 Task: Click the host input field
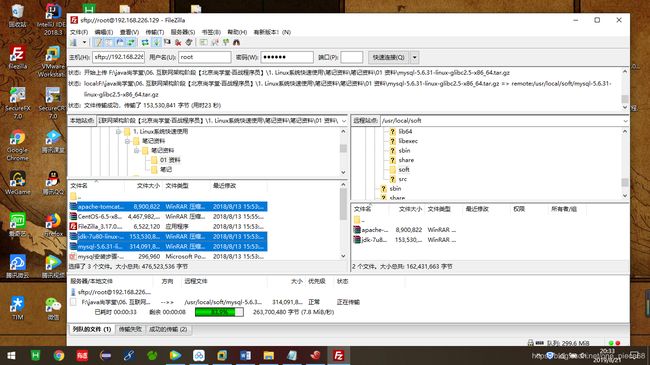(x=119, y=57)
